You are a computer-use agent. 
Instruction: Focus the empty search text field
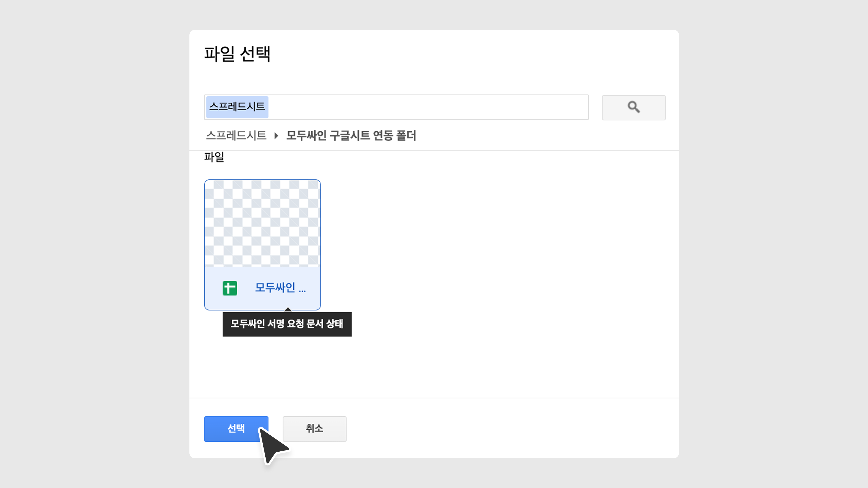[x=428, y=107]
